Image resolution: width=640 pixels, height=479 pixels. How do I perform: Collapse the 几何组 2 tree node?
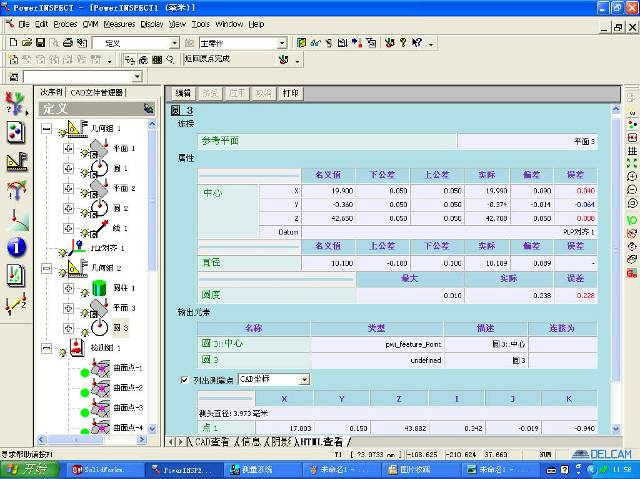click(47, 268)
